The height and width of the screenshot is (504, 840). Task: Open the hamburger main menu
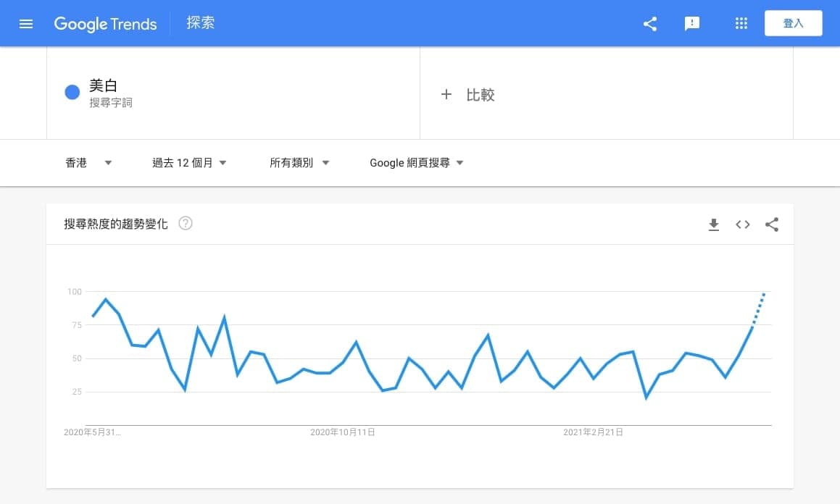tap(25, 24)
